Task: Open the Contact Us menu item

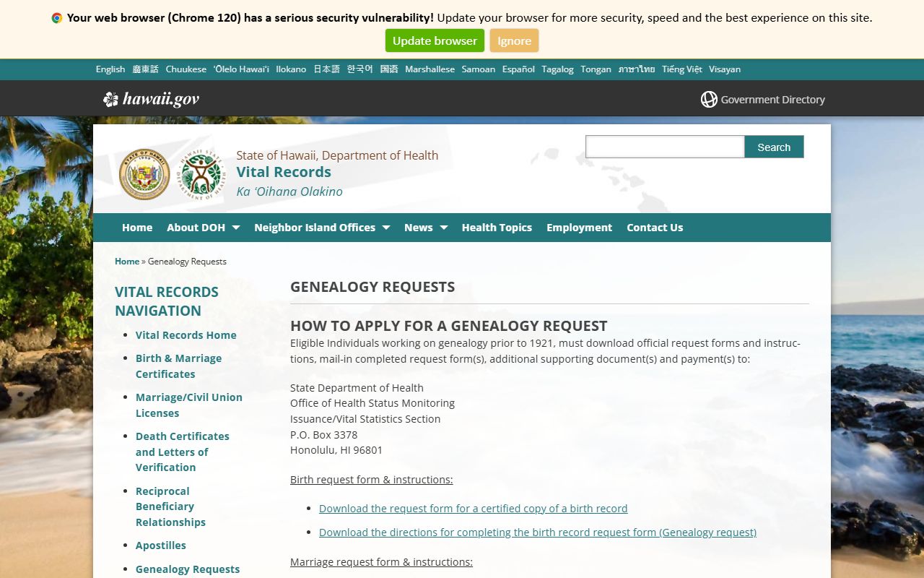Action: pyautogui.click(x=655, y=228)
